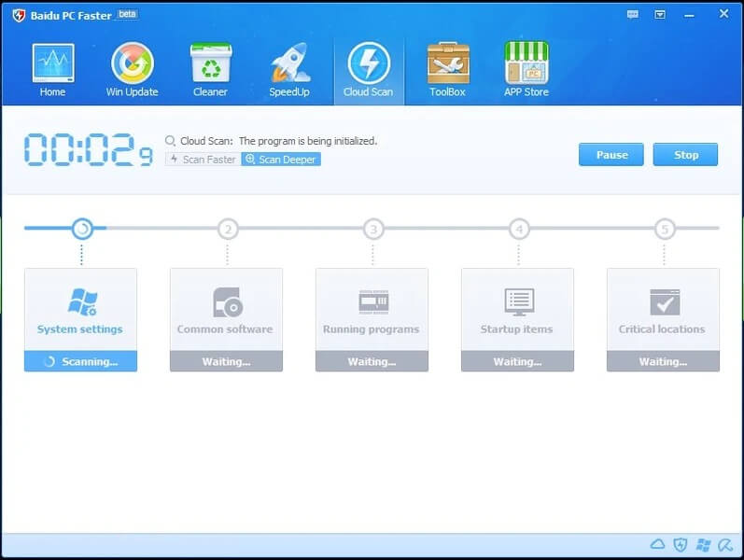Viewport: 744px width, 560px height.
Task: Click the Windows flag icon in status bar
Action: (x=703, y=545)
